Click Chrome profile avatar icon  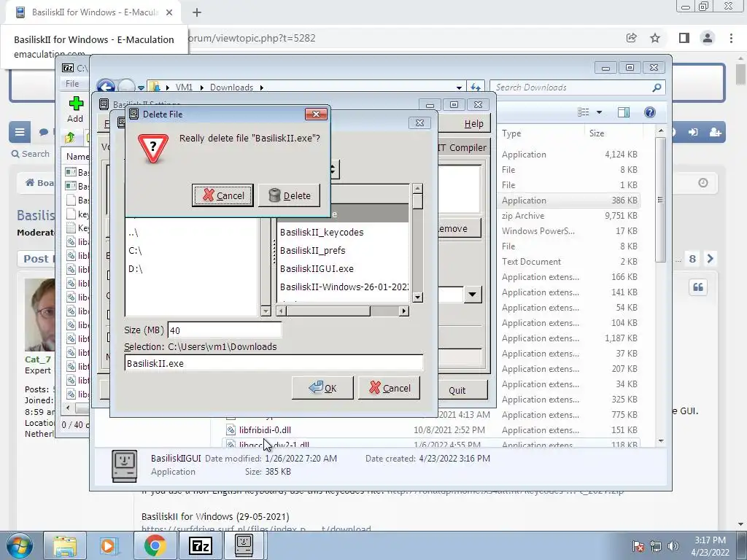click(708, 38)
